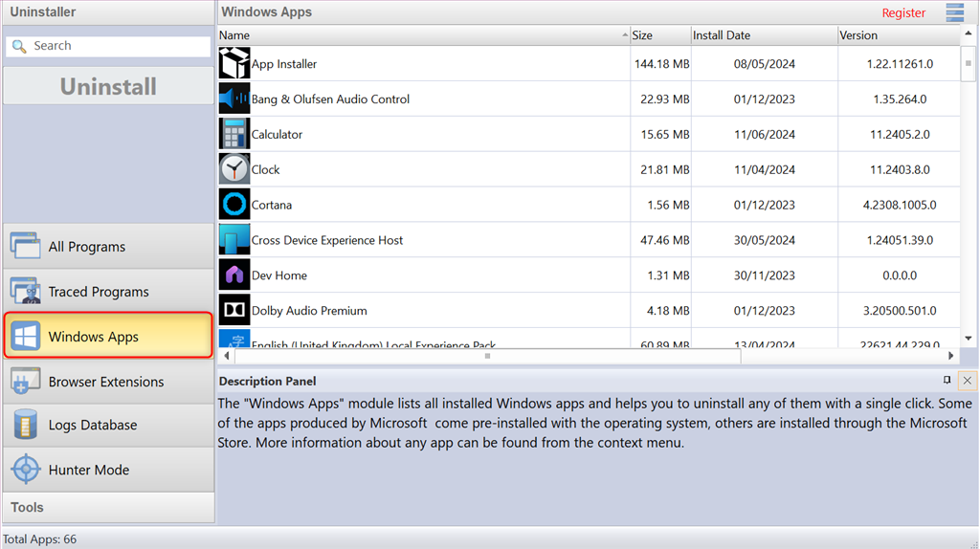Click the vertical scrollbar thumb
Screen dimensions: 980x549
[969, 63]
